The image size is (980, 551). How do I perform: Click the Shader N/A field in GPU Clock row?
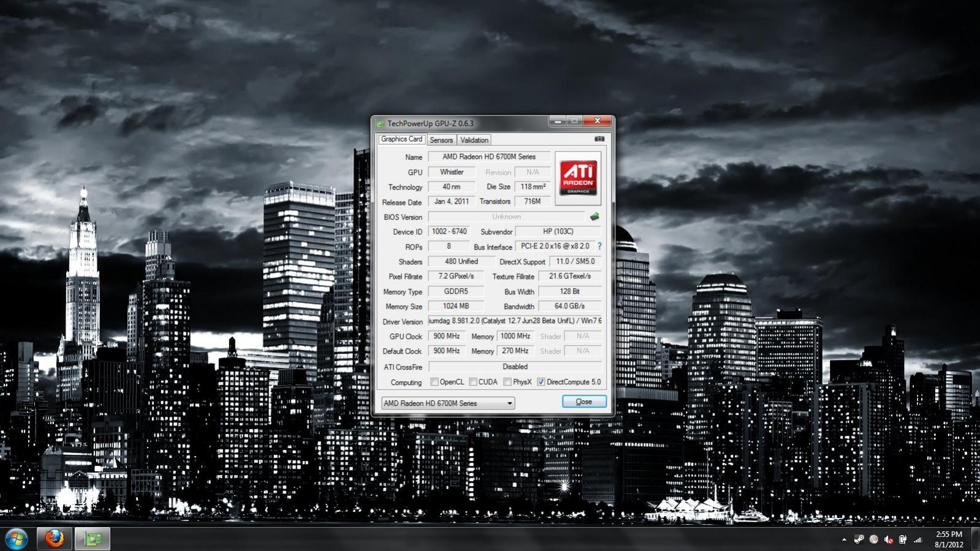point(583,336)
